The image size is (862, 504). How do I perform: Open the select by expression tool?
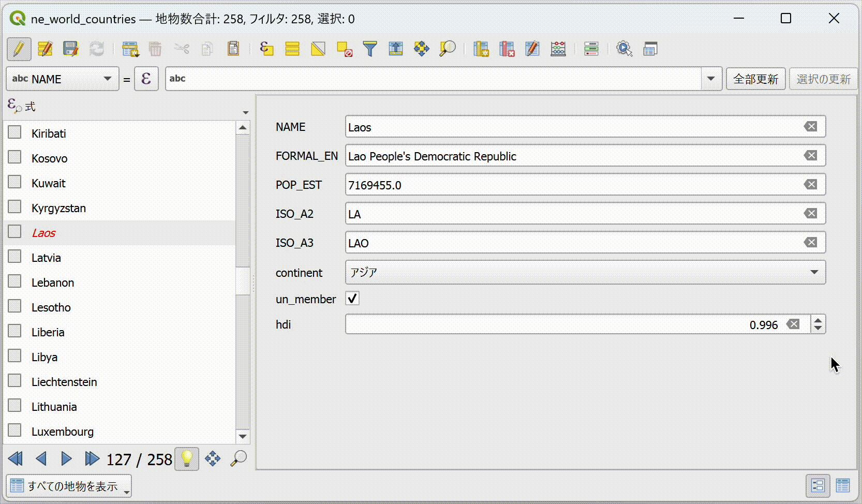[x=266, y=49]
